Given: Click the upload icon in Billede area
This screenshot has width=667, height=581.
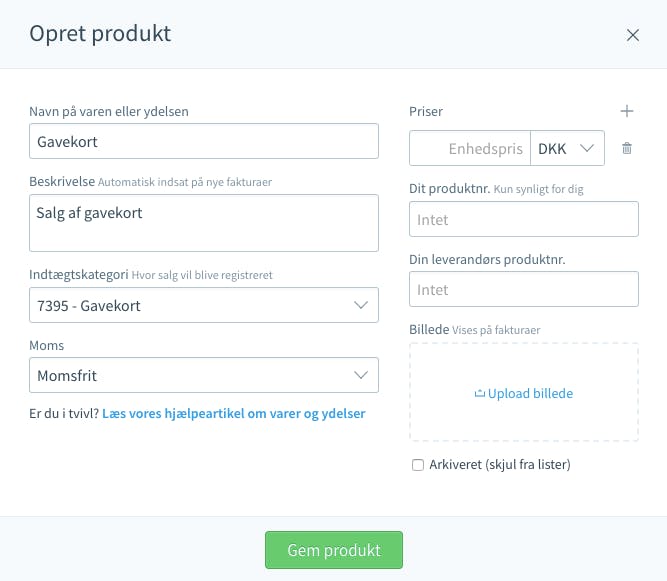Looking at the screenshot, I should (x=479, y=393).
